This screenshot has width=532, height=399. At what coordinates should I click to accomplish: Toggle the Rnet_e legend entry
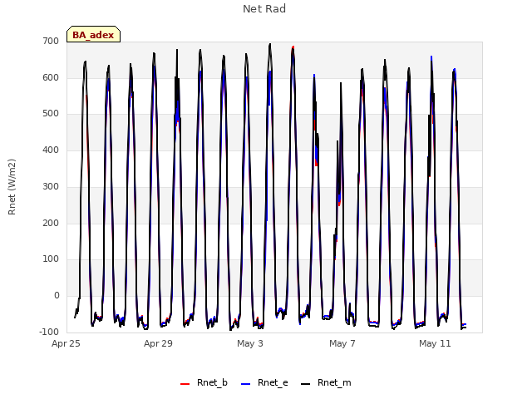(x=264, y=383)
